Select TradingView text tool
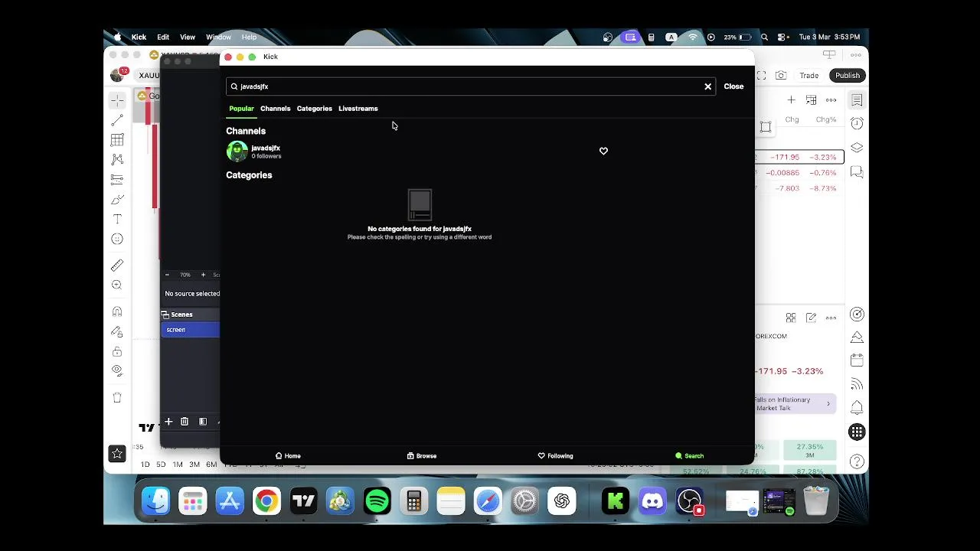Viewport: 980px width, 551px height. [x=117, y=219]
